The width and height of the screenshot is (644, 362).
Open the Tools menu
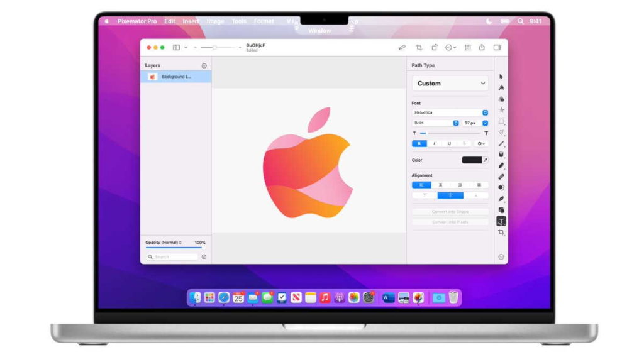click(239, 21)
